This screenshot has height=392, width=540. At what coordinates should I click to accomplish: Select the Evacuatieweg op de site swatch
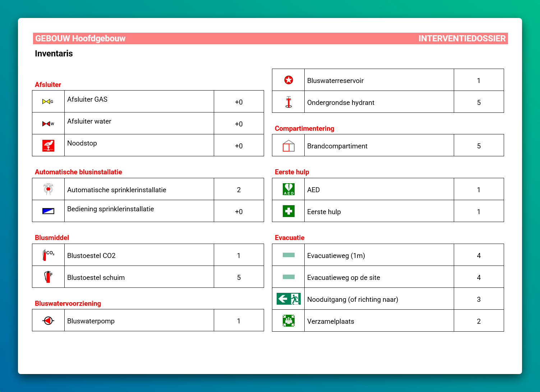click(289, 277)
